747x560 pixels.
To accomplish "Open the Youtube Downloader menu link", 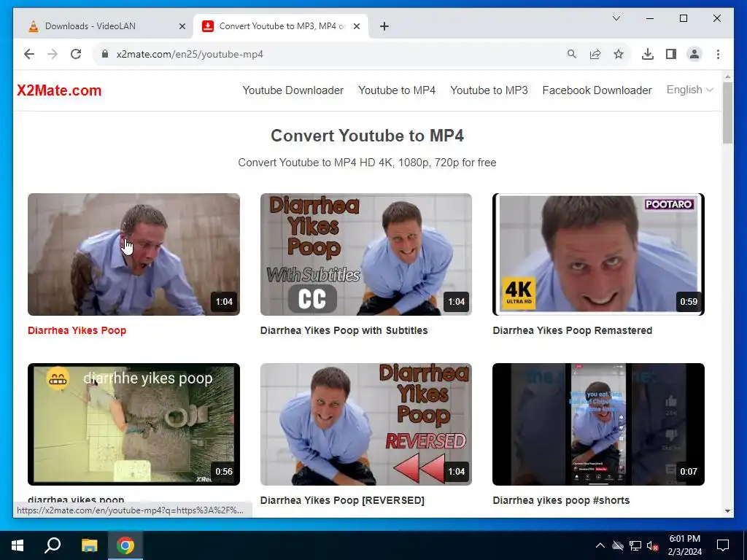I will (293, 90).
